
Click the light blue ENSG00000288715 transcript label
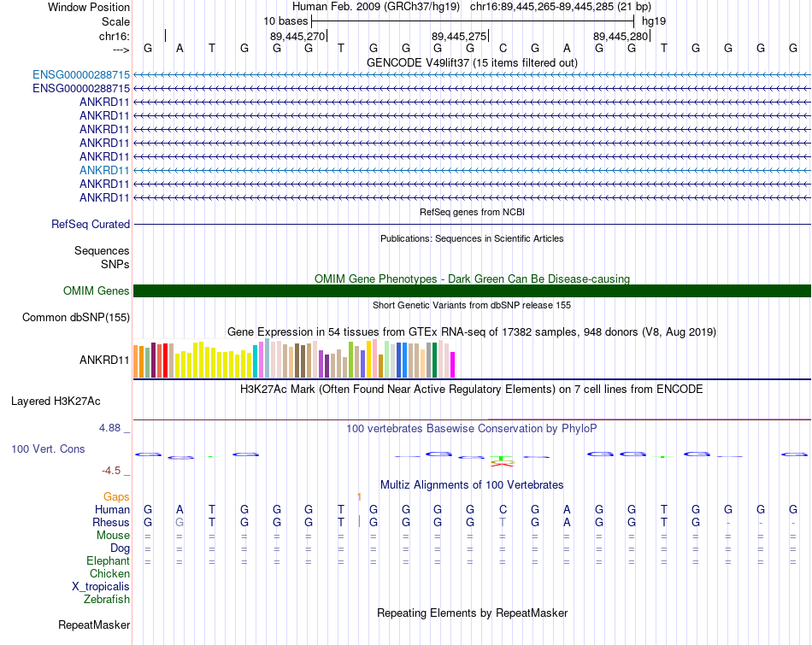(81, 74)
